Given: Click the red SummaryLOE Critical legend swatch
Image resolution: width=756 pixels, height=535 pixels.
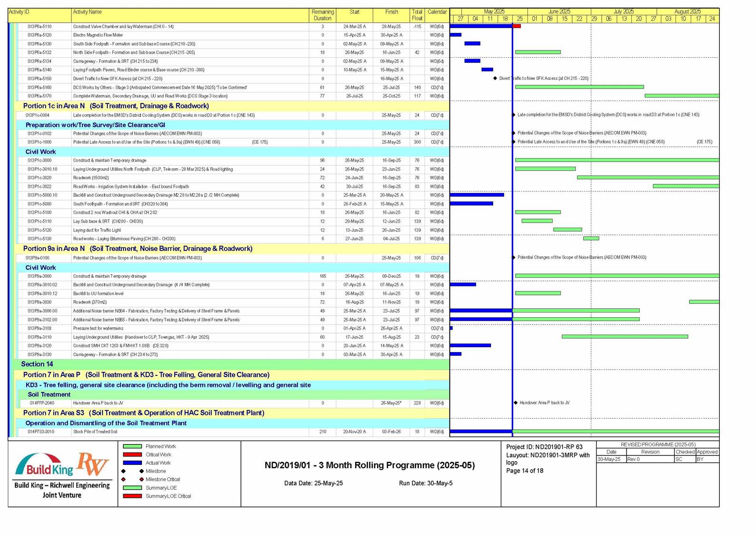Looking at the screenshot, I should tap(132, 496).
